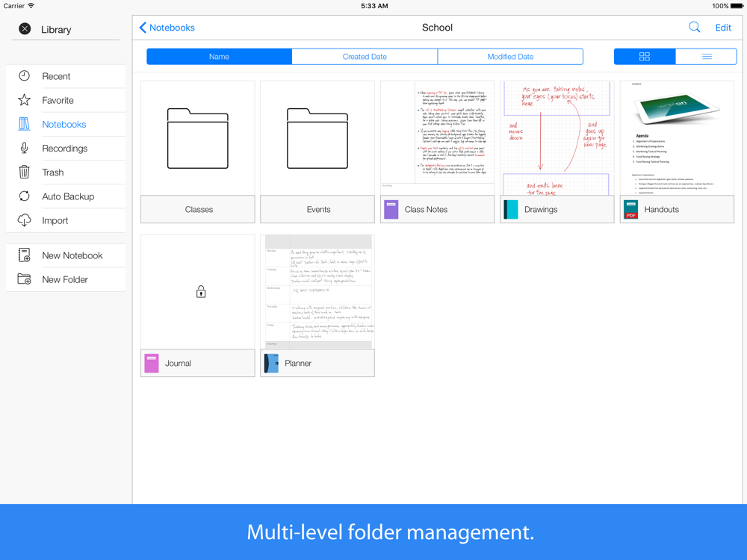This screenshot has width=747, height=560.
Task: Click the pink Journal notebook icon
Action: [x=152, y=364]
